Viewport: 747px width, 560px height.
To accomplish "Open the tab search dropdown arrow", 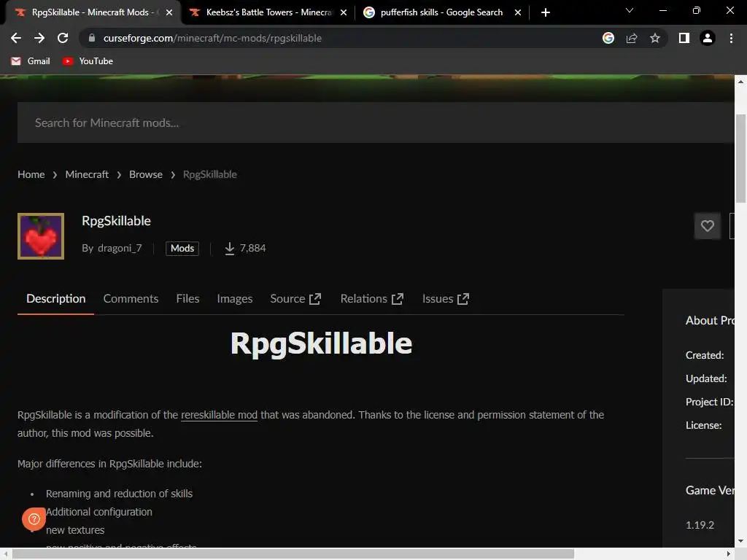I will [630, 10].
